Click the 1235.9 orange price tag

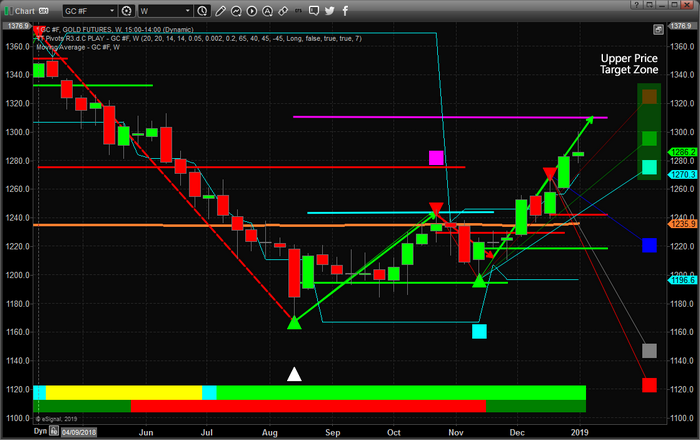(683, 224)
